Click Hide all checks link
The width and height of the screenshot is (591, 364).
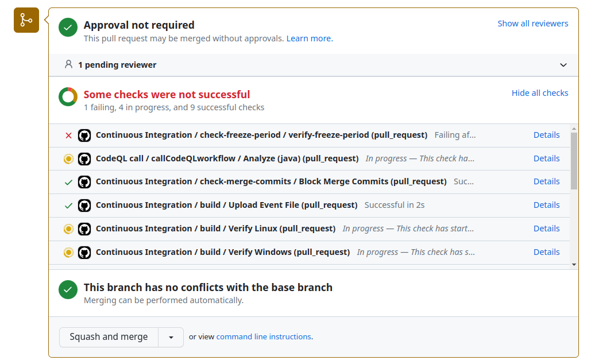[540, 93]
